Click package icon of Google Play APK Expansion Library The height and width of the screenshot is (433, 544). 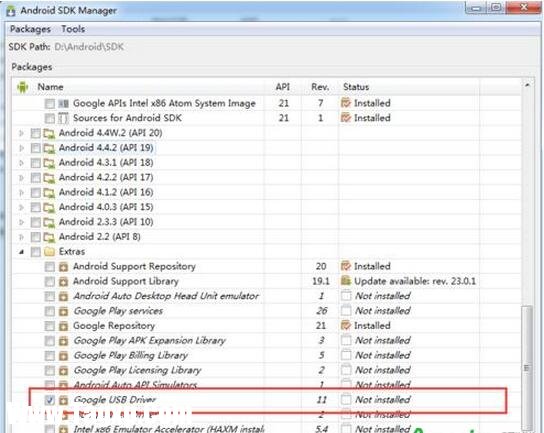point(63,341)
